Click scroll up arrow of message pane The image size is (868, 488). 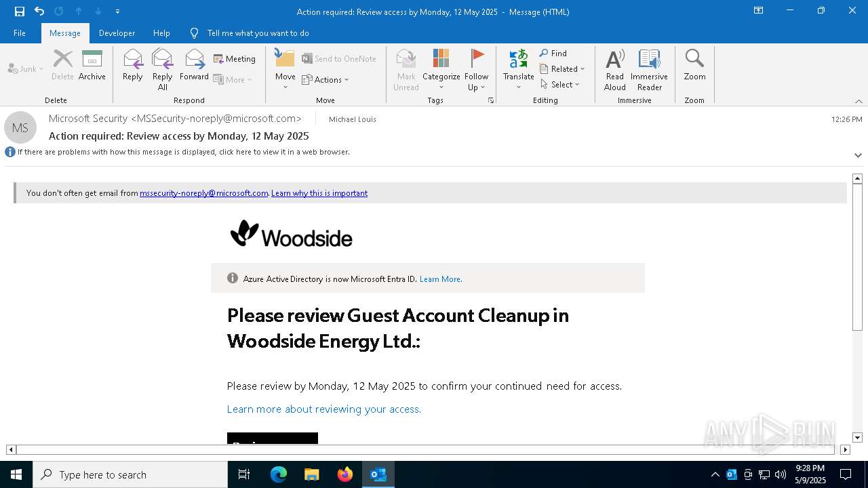coord(857,178)
